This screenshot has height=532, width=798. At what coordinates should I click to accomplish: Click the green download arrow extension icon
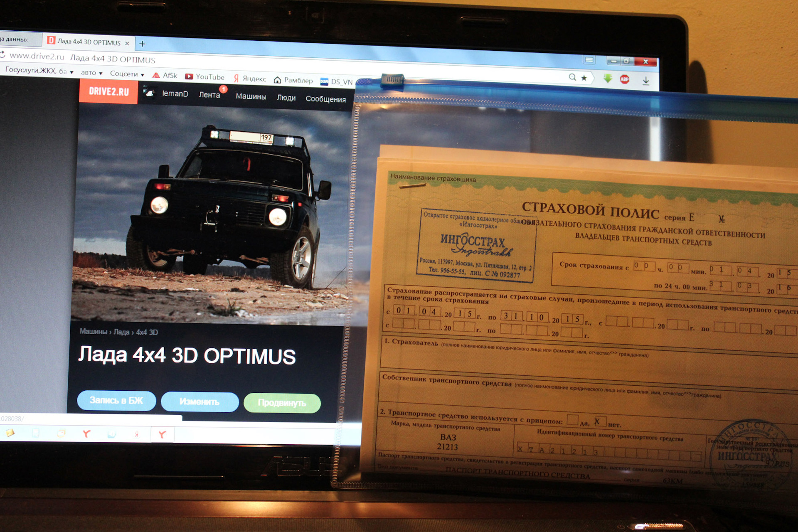pyautogui.click(x=608, y=78)
